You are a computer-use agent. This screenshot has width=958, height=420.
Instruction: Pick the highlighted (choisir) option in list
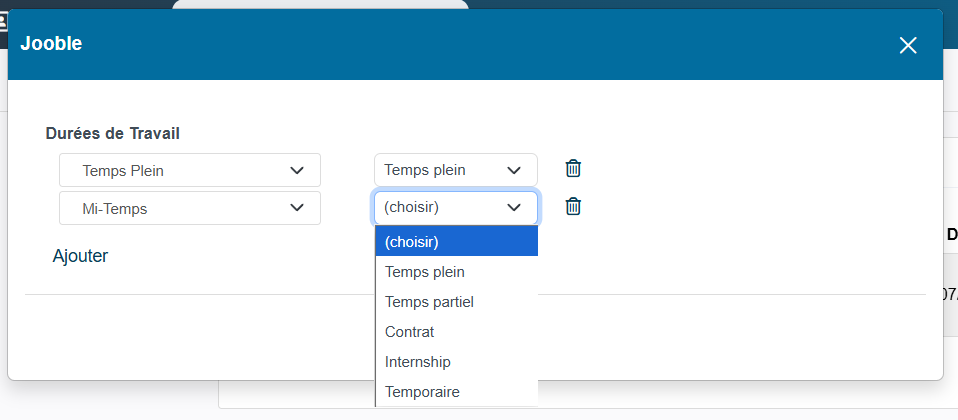[456, 241]
